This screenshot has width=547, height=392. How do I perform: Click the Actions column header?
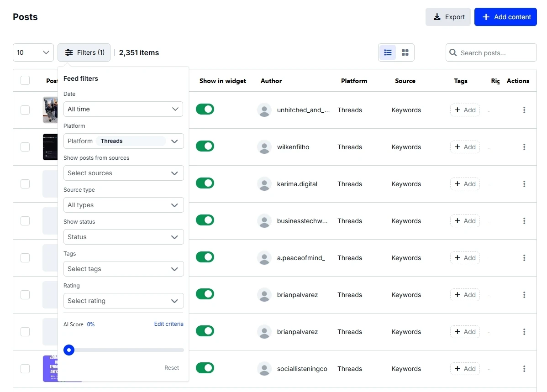pyautogui.click(x=518, y=81)
